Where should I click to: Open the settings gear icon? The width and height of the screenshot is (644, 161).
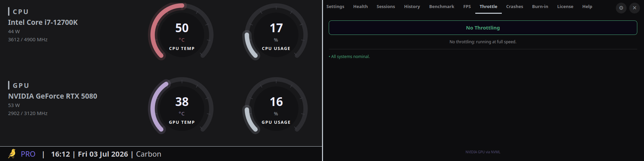(x=621, y=8)
